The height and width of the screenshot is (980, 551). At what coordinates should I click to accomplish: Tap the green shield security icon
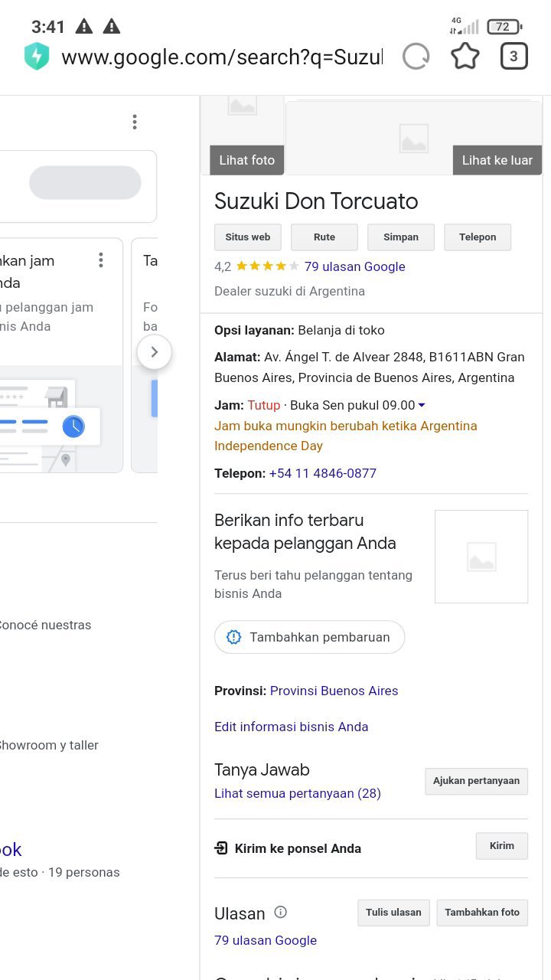click(x=37, y=57)
